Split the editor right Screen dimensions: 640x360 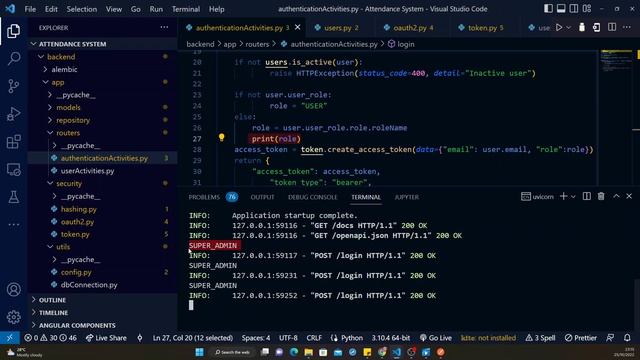click(x=612, y=27)
